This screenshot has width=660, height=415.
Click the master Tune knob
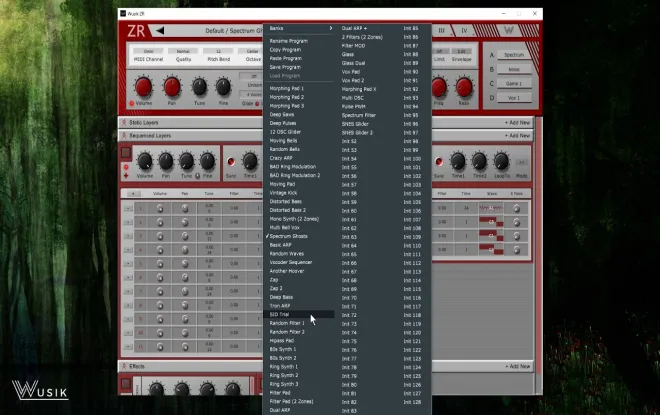click(x=200, y=87)
